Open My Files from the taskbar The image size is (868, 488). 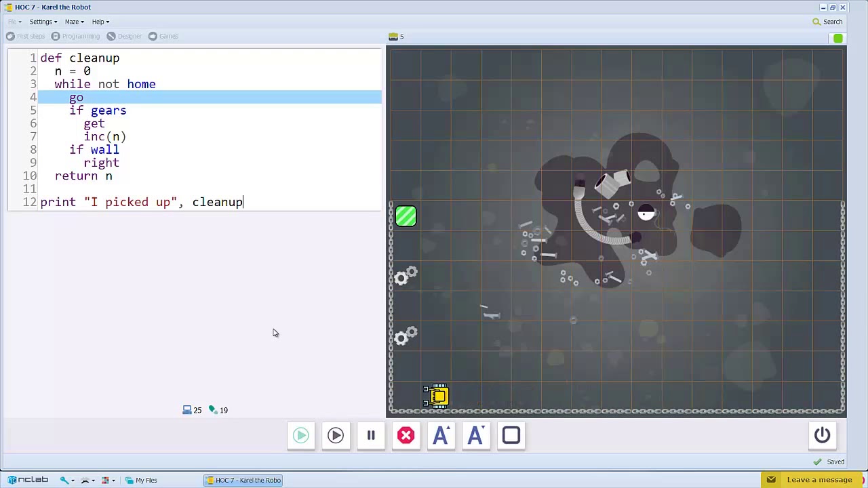pyautogui.click(x=140, y=480)
